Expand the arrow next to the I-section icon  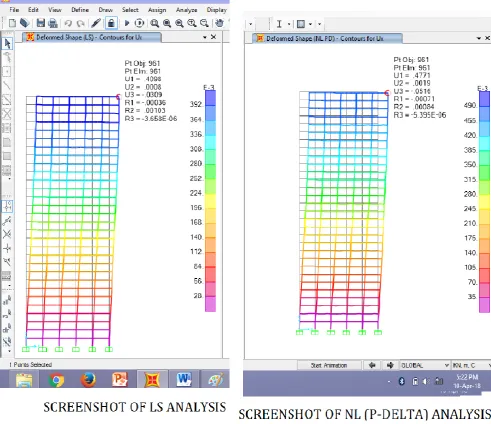(289, 24)
